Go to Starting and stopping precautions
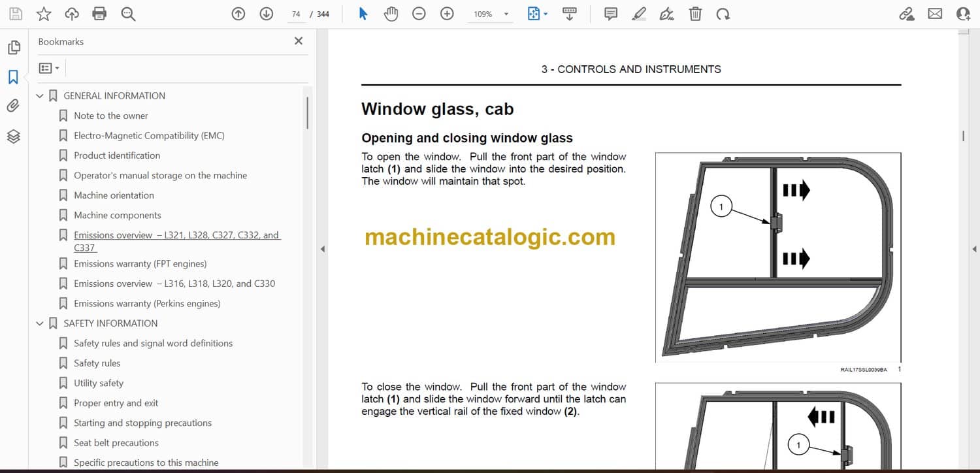 tap(143, 423)
